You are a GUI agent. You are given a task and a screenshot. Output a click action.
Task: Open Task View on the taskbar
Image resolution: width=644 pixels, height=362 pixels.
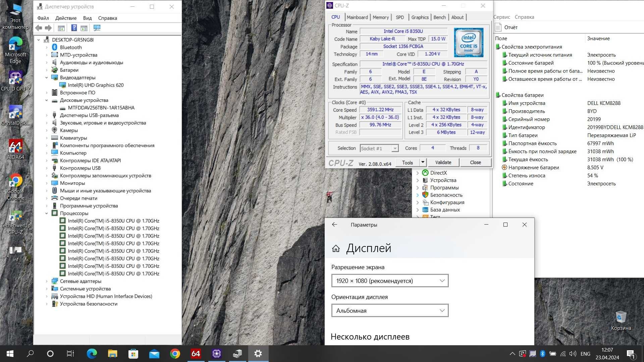70,354
